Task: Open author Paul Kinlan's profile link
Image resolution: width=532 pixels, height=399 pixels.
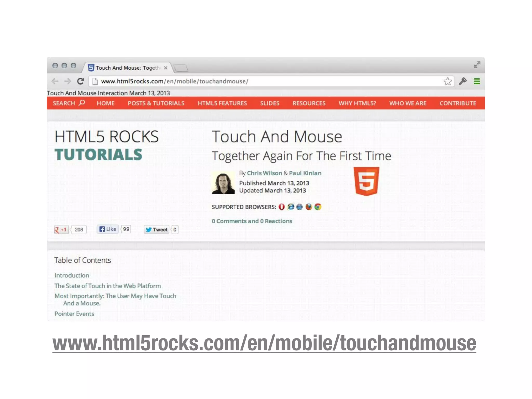Action: pos(305,173)
